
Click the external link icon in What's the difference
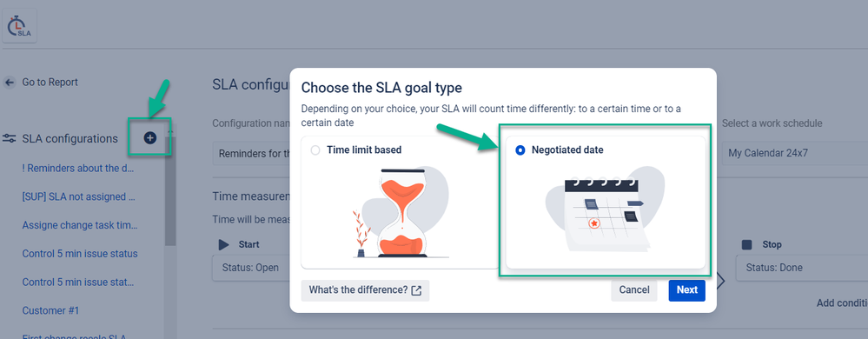pyautogui.click(x=416, y=290)
